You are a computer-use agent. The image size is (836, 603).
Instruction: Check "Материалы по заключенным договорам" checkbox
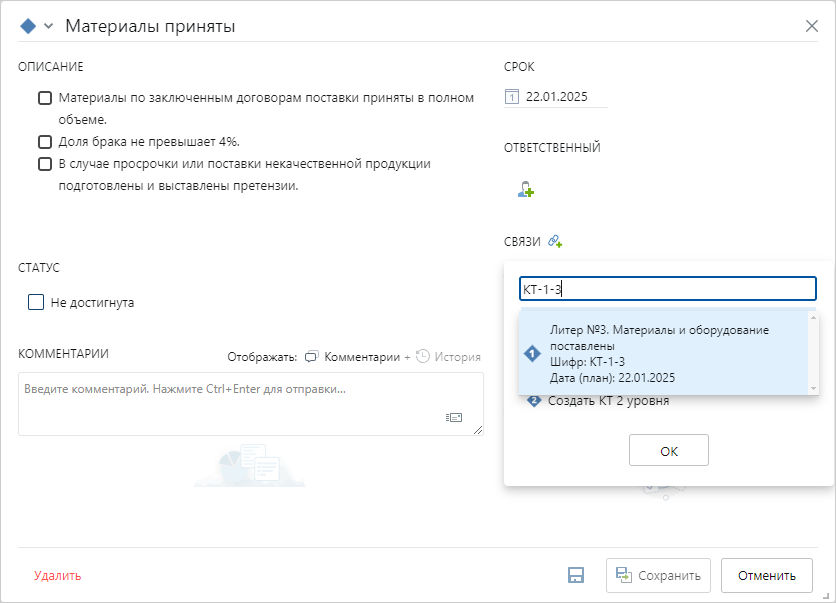(x=45, y=98)
